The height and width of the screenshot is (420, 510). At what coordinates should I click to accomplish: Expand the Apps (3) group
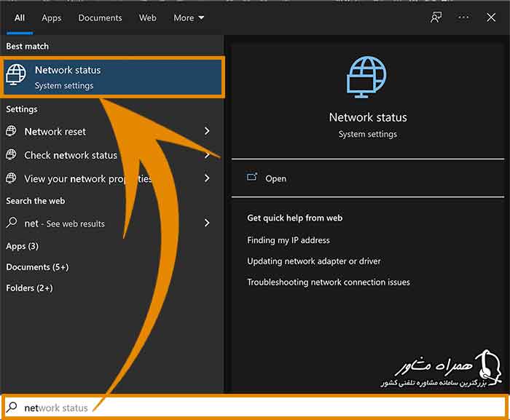pos(22,247)
